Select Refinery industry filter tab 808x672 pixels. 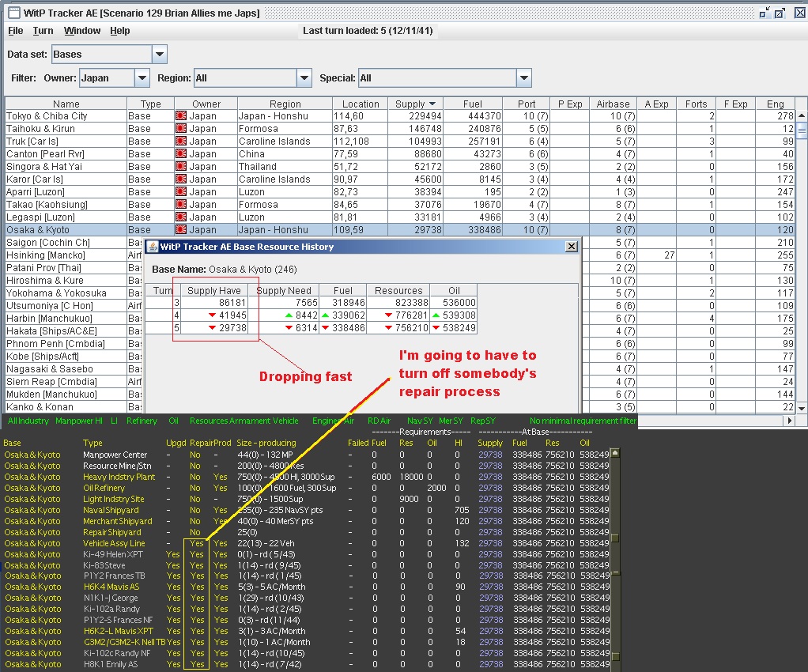(x=142, y=421)
